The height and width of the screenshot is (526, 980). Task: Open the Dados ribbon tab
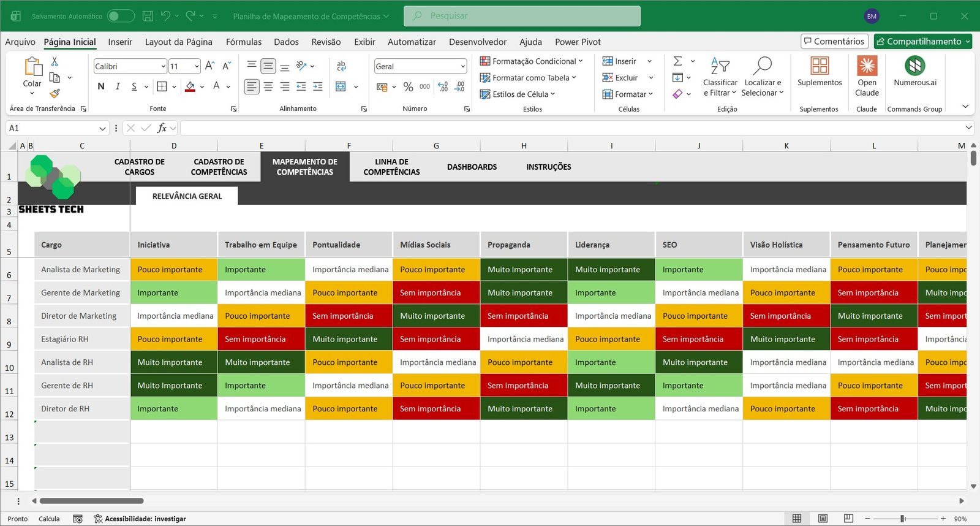coord(286,42)
